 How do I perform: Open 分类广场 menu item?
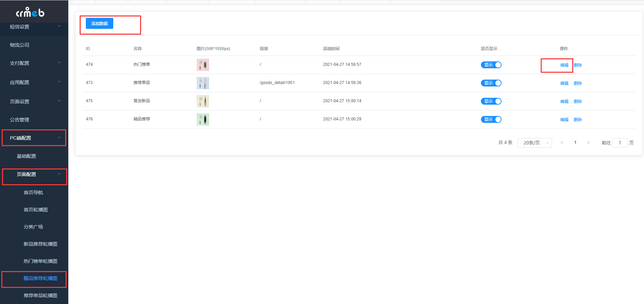tap(34, 227)
